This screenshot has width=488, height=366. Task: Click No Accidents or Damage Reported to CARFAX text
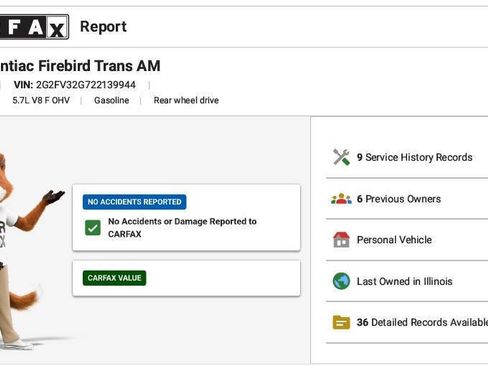tap(182, 228)
